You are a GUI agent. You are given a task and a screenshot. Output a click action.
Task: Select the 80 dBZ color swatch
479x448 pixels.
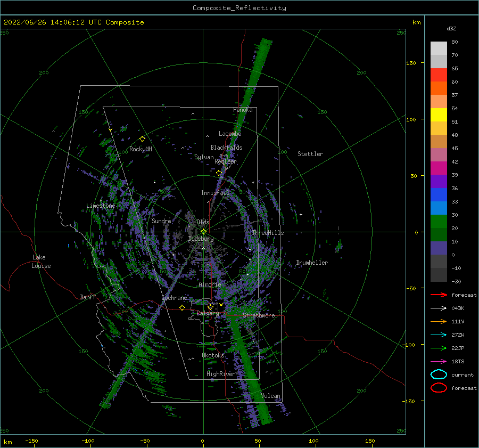(x=439, y=48)
